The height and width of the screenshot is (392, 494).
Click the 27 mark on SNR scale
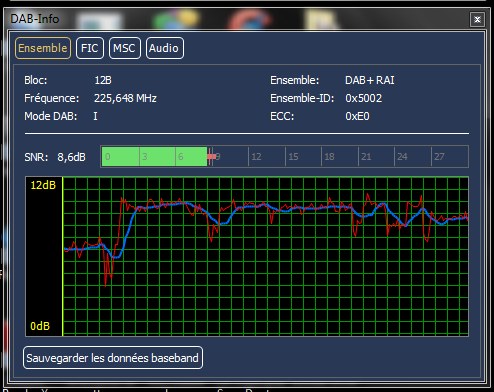[x=439, y=157]
